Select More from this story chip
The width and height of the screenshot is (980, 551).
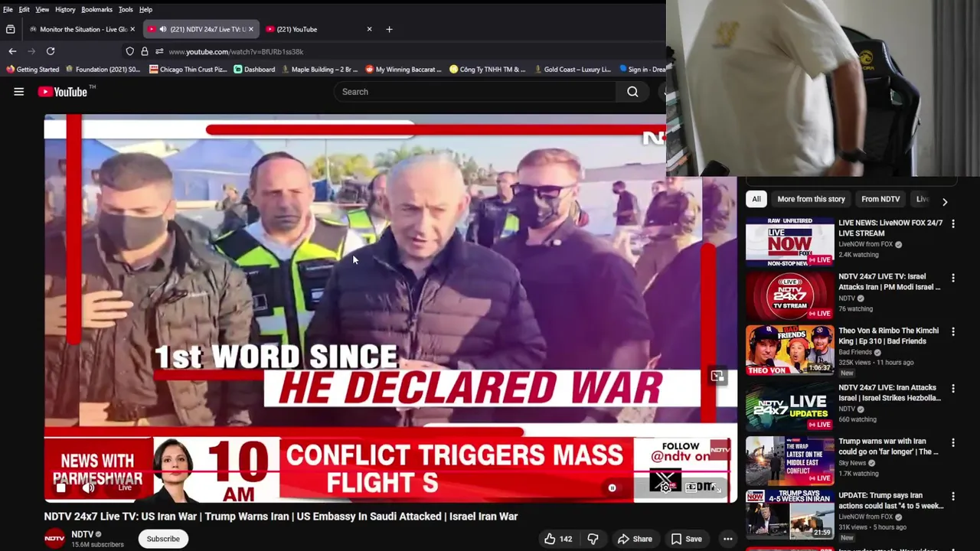[x=811, y=199]
